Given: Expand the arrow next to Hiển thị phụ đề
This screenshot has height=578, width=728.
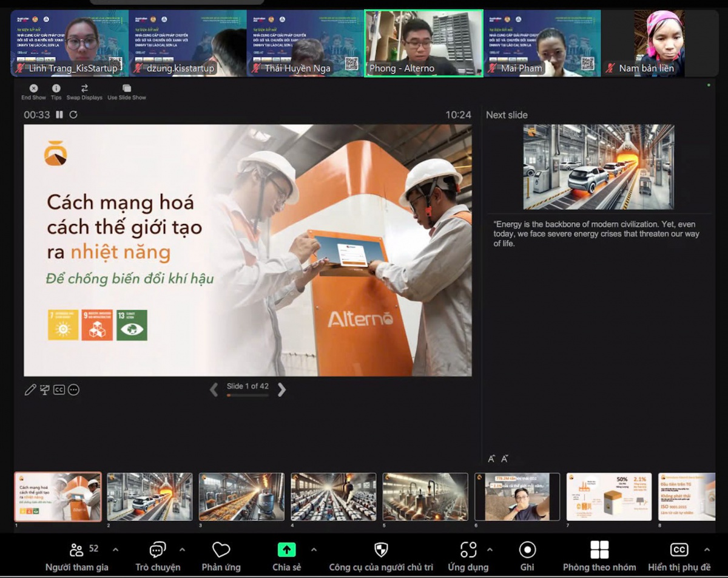Looking at the screenshot, I should [707, 550].
